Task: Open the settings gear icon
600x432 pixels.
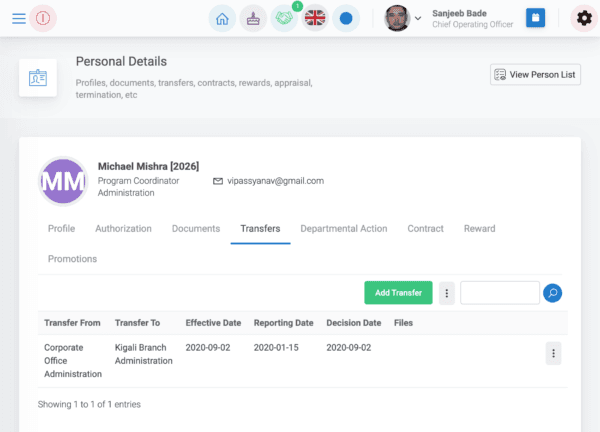Action: (584, 18)
